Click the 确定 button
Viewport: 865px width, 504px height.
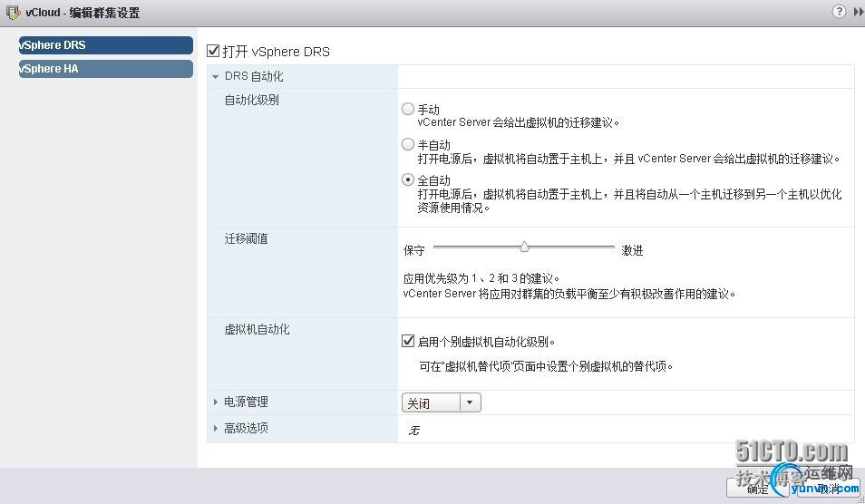pyautogui.click(x=757, y=489)
